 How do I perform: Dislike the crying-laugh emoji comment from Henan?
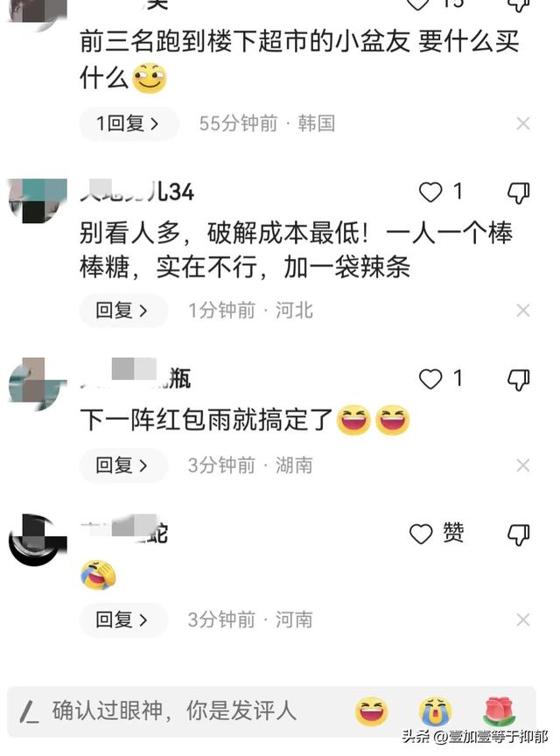point(519,535)
